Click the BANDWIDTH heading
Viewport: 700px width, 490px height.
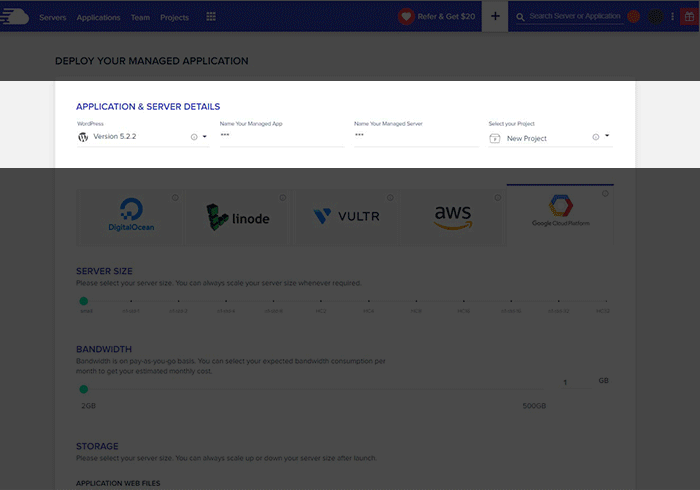104,349
